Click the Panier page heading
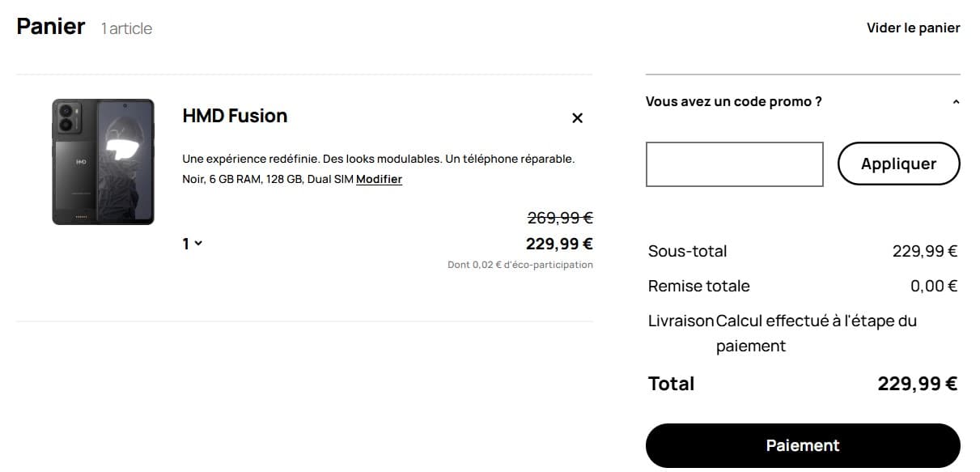 pos(50,26)
